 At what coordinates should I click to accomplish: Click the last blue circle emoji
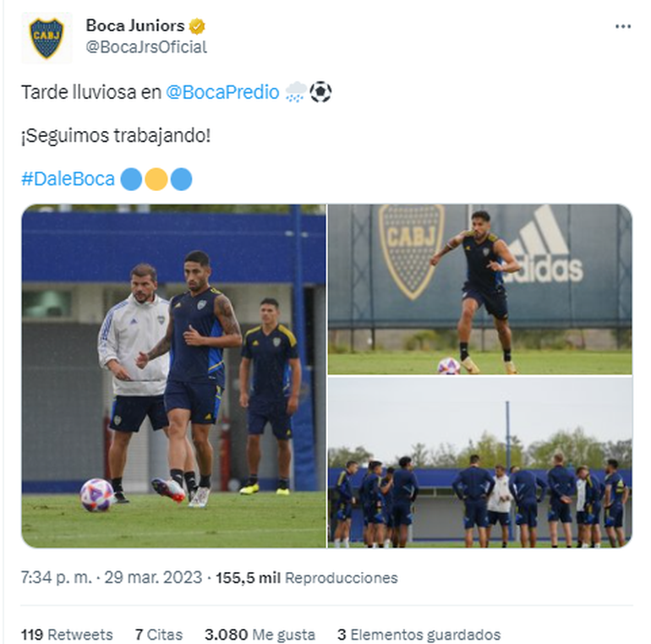coord(182,179)
